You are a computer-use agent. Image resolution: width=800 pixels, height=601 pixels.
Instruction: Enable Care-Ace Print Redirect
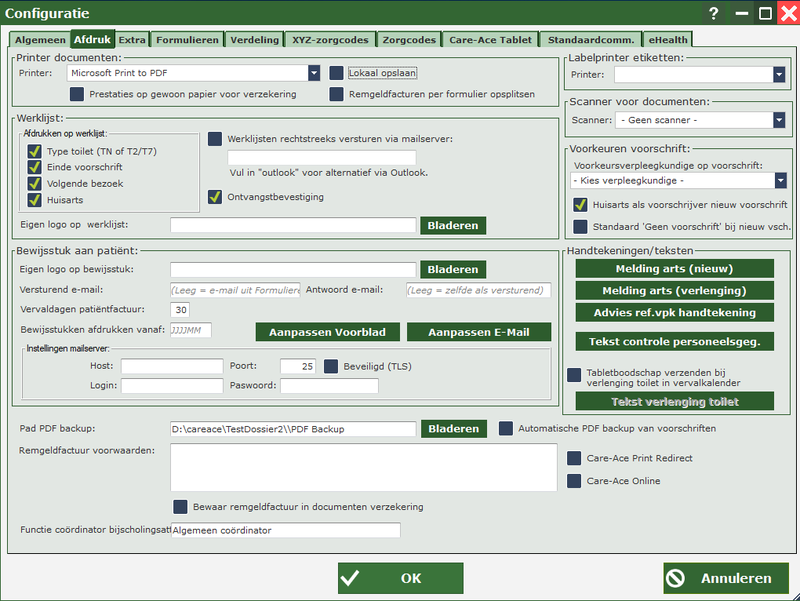(x=574, y=458)
